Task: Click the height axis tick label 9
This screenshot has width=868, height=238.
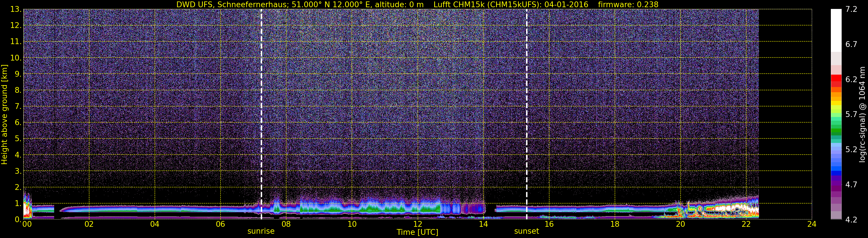Action: click(x=18, y=74)
